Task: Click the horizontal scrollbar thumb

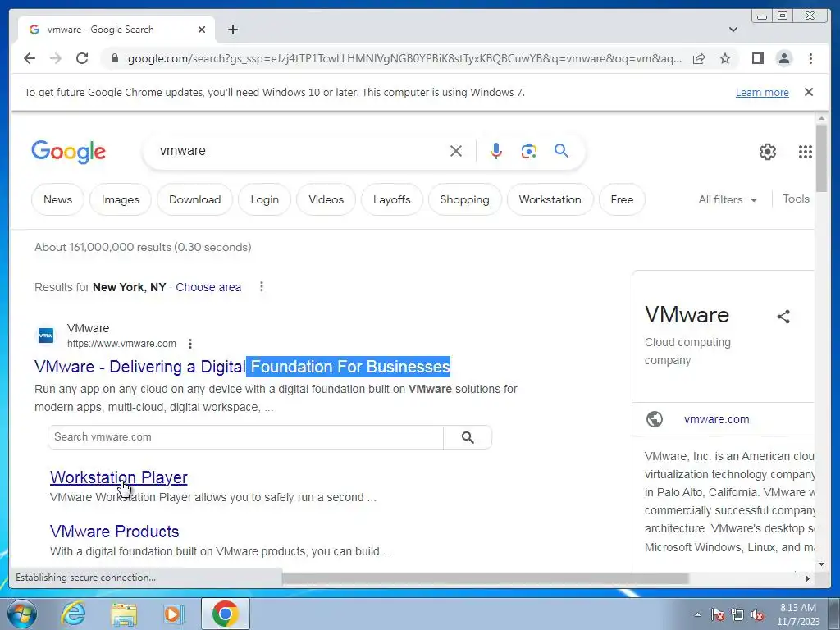Action: (485, 578)
